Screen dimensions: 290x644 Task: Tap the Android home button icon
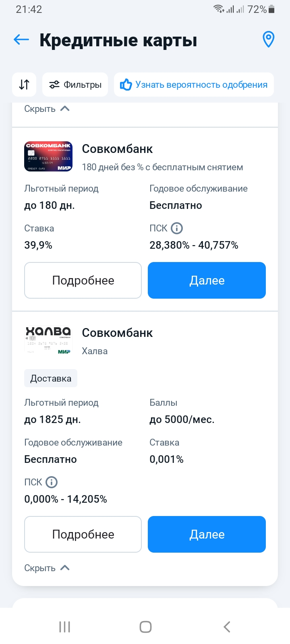145,627
